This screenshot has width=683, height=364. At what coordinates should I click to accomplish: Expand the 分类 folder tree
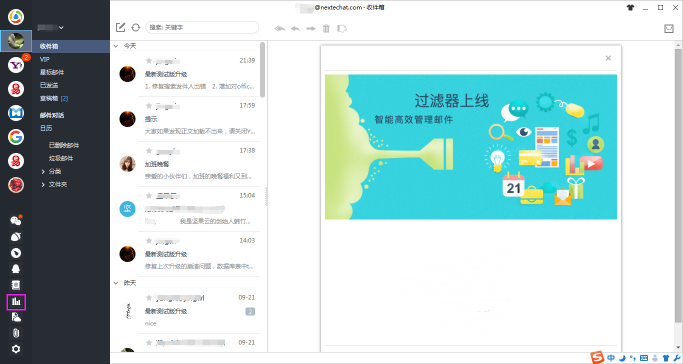43,172
